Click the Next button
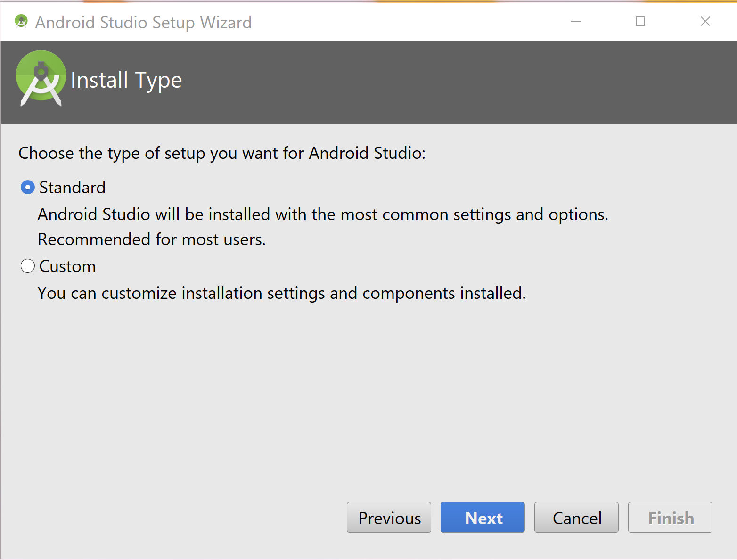This screenshot has width=737, height=560. tap(483, 518)
